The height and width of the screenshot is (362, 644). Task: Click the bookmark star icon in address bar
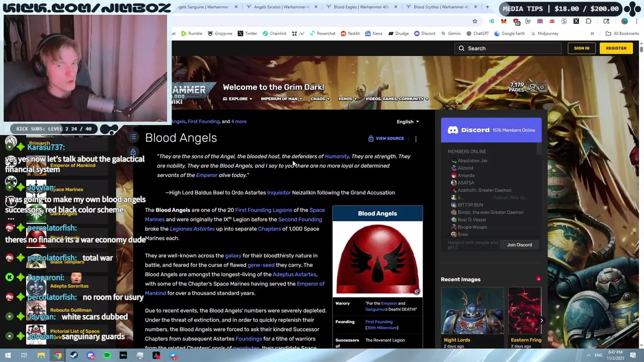(x=474, y=21)
